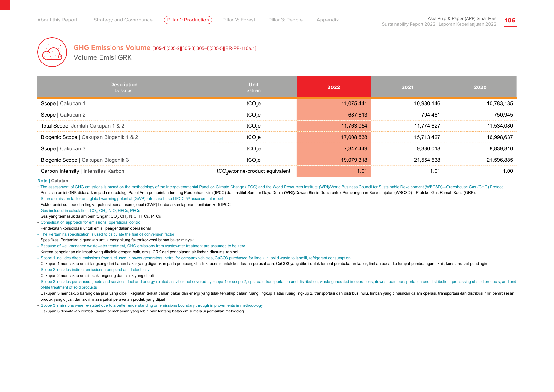Click the 2020 carbon intensity value 1.00

click(508, 171)
